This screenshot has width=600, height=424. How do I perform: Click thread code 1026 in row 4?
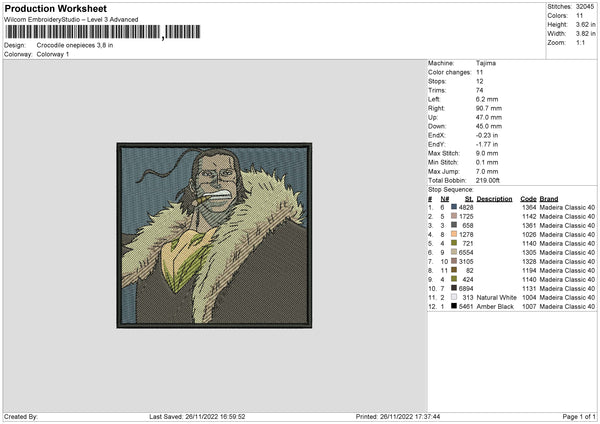(x=529, y=235)
